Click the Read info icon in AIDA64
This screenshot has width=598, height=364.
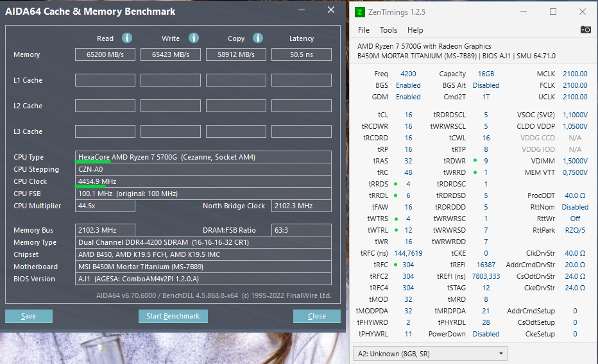click(x=127, y=38)
